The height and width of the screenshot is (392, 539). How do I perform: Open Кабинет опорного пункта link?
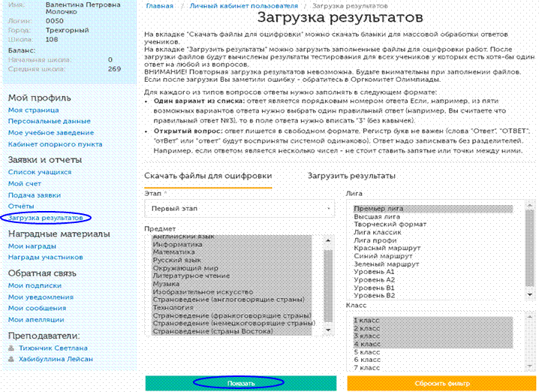click(56, 144)
